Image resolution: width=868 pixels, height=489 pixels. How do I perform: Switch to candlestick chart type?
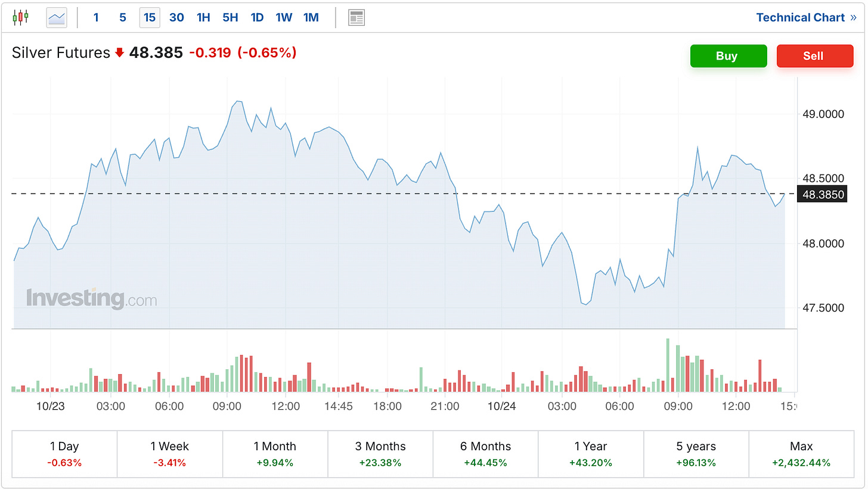20,17
